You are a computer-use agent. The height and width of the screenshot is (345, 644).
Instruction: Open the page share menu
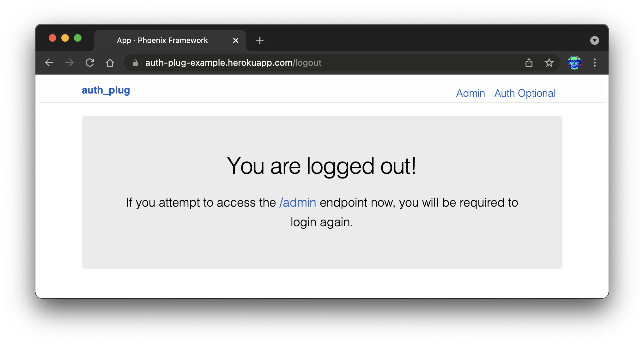[529, 63]
